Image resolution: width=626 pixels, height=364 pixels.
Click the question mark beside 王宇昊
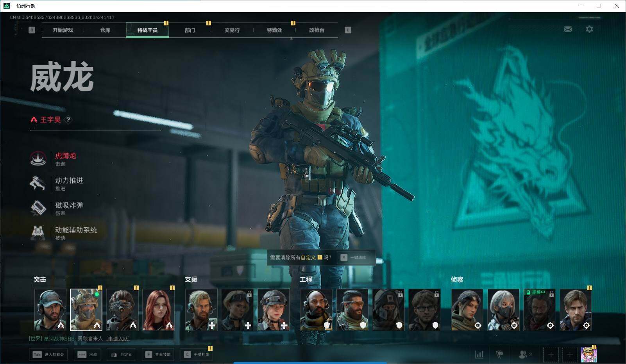[x=68, y=120]
